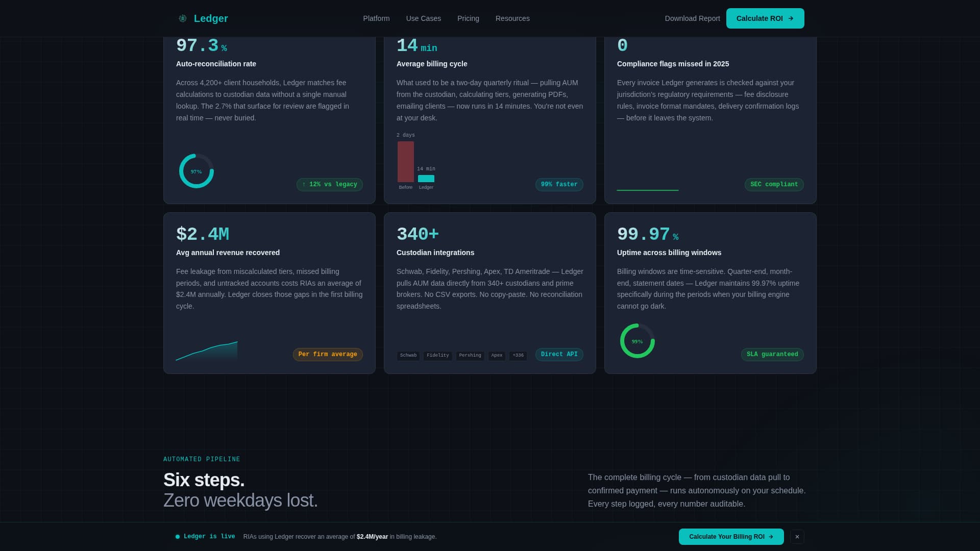Screen dimensions: 980x551
Task: Open the Platform menu item
Action: point(376,18)
